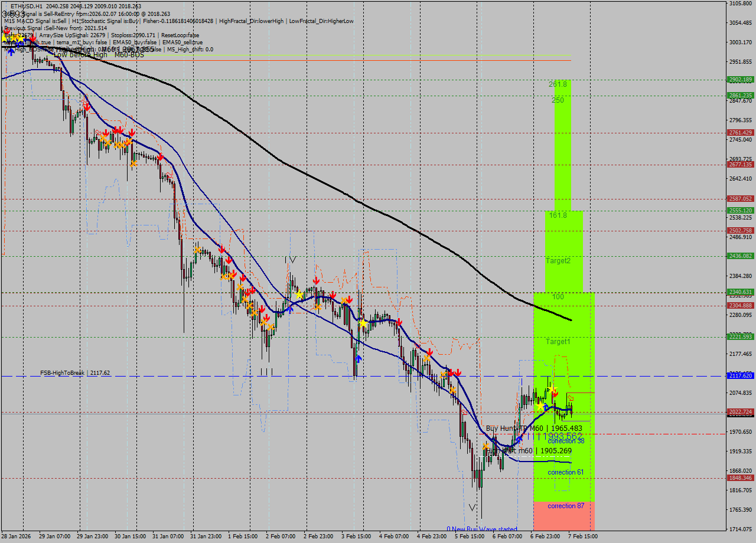
Task: Select the blue 2117.620 price tag
Action: (x=740, y=375)
